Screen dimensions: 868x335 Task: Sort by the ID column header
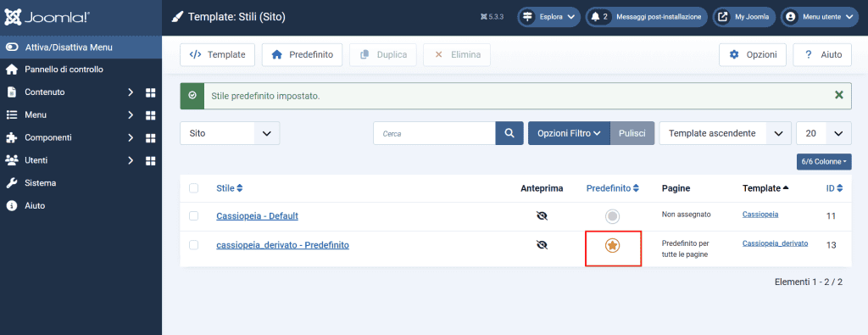(834, 188)
